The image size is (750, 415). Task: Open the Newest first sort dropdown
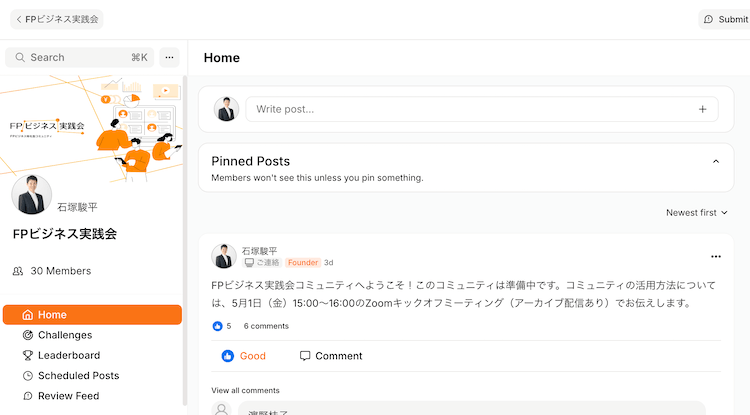697,212
